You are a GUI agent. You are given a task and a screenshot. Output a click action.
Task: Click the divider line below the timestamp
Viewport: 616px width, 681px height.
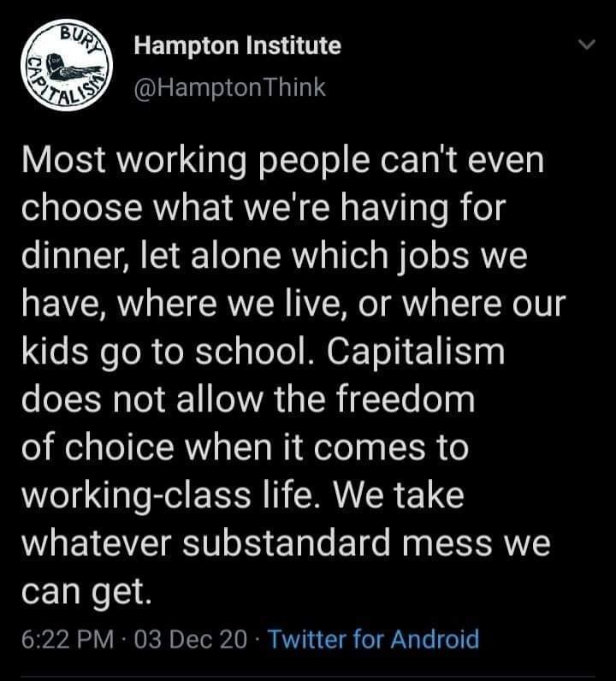coord(308,675)
